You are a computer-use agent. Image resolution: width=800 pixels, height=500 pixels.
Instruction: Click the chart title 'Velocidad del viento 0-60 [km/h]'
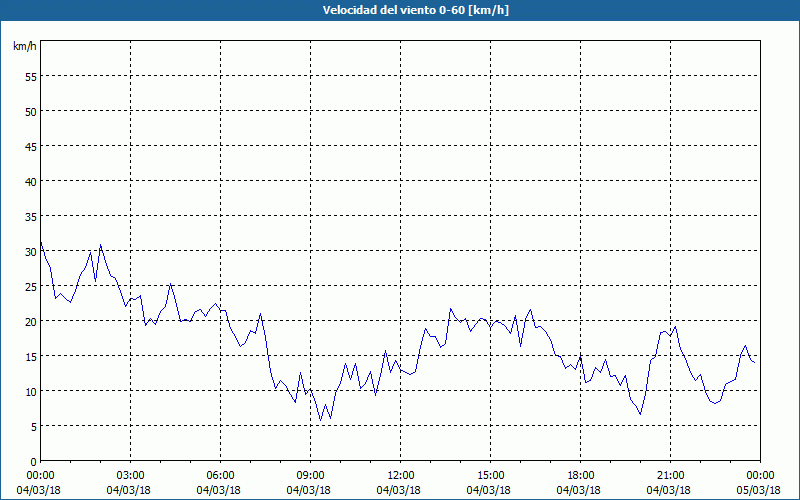(415, 10)
